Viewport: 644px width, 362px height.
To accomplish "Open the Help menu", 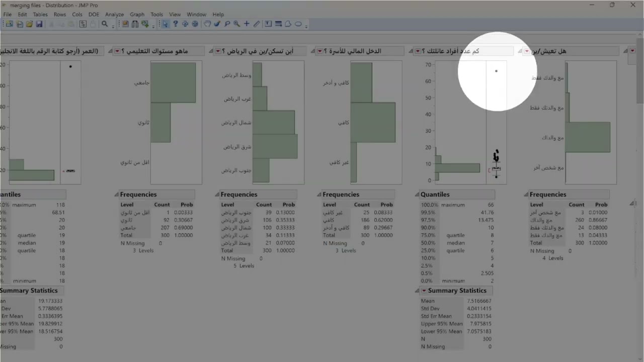I will pos(218,15).
